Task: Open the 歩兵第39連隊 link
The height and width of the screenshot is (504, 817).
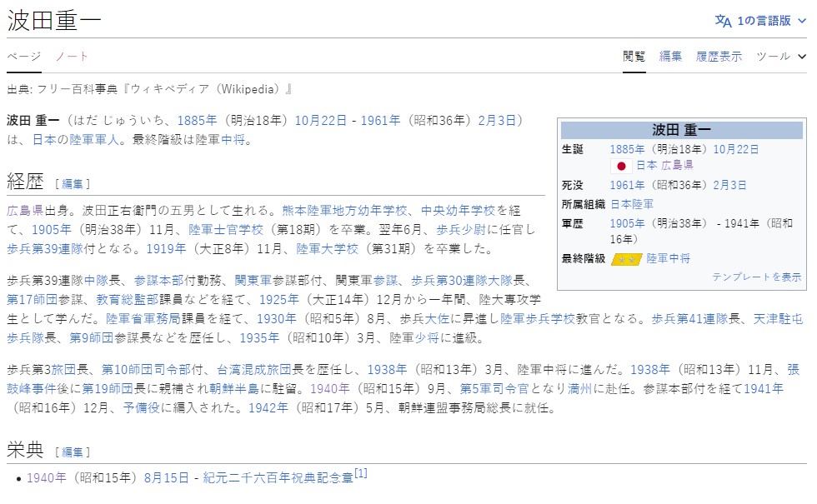Action: pos(45,249)
